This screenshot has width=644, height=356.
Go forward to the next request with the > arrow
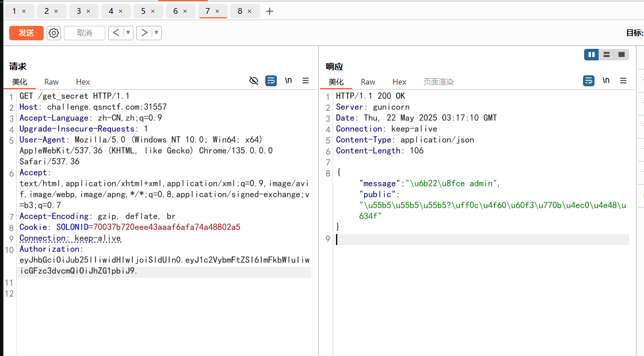(x=144, y=33)
